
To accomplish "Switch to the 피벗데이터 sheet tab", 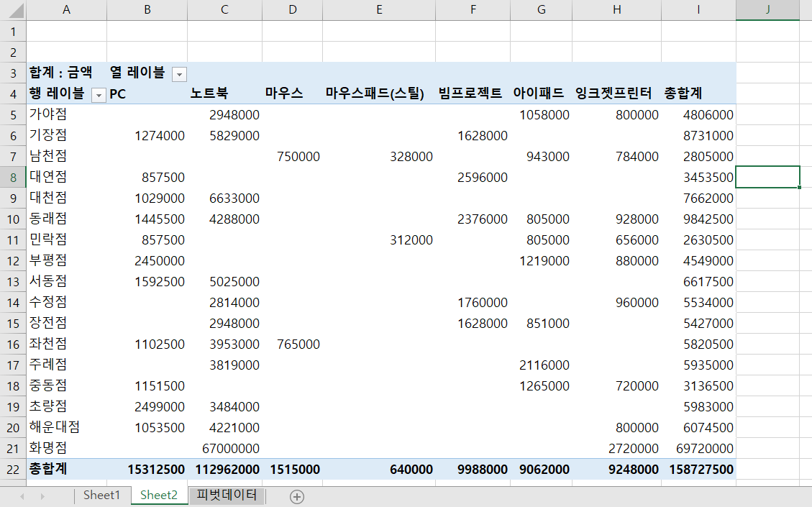I will [x=227, y=495].
